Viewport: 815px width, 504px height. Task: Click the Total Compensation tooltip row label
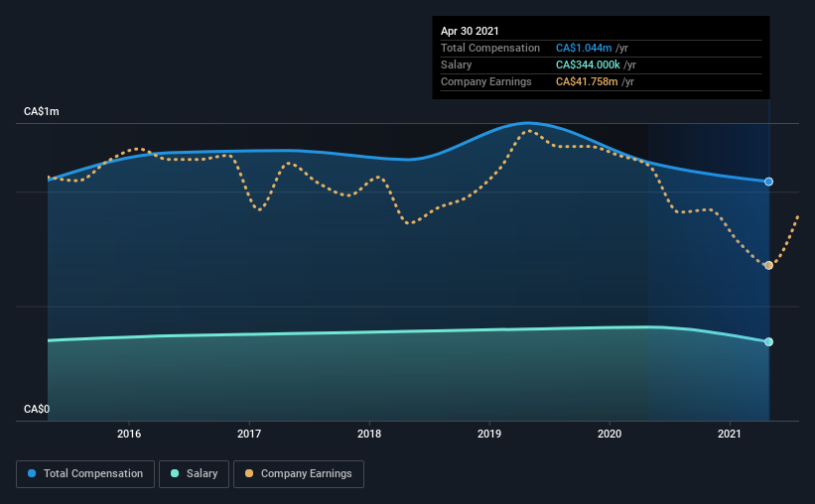click(x=490, y=48)
